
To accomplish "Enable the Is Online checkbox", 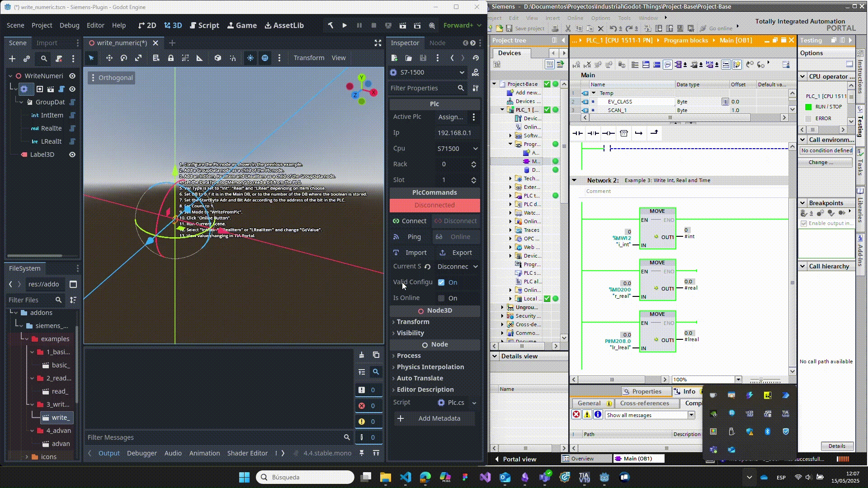I will (x=441, y=298).
